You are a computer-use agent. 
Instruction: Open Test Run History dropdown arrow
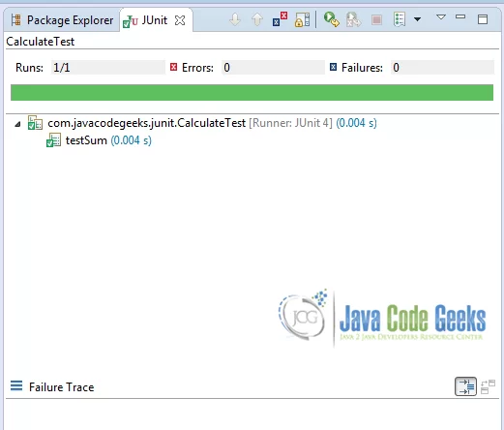(x=417, y=19)
